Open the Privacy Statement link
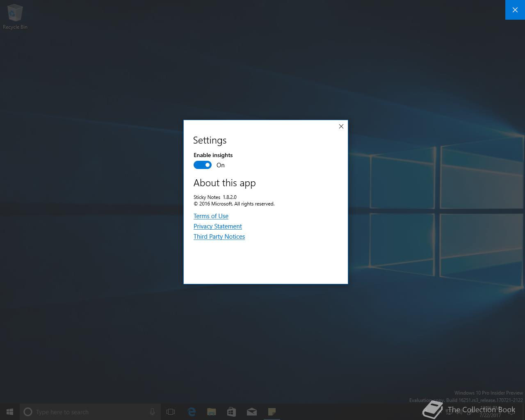This screenshot has height=420, width=525. 218,226
